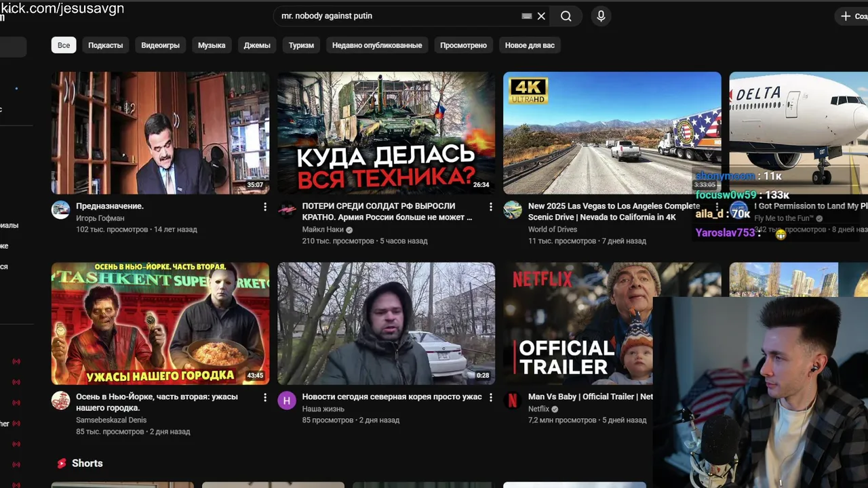The height and width of the screenshot is (488, 868).
Task: Select the Недавно опубликованные filter chip
Action: click(377, 45)
